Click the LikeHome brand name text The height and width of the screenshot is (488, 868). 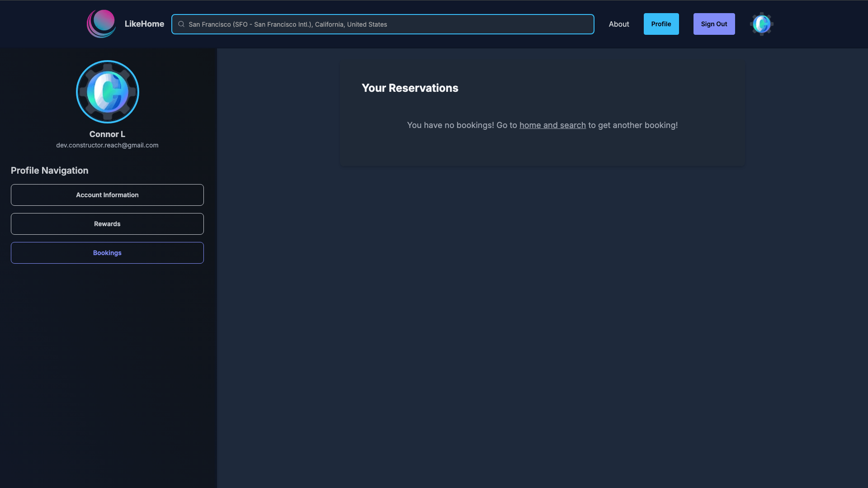[x=144, y=24]
